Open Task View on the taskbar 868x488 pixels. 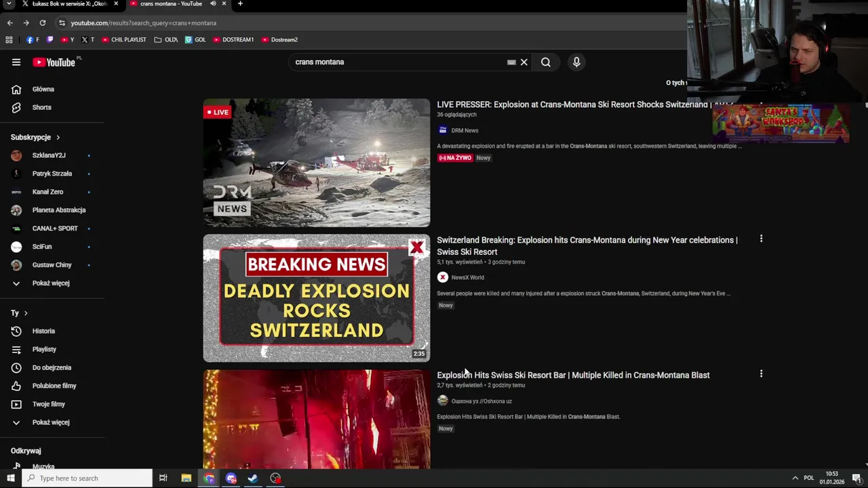[163, 479]
